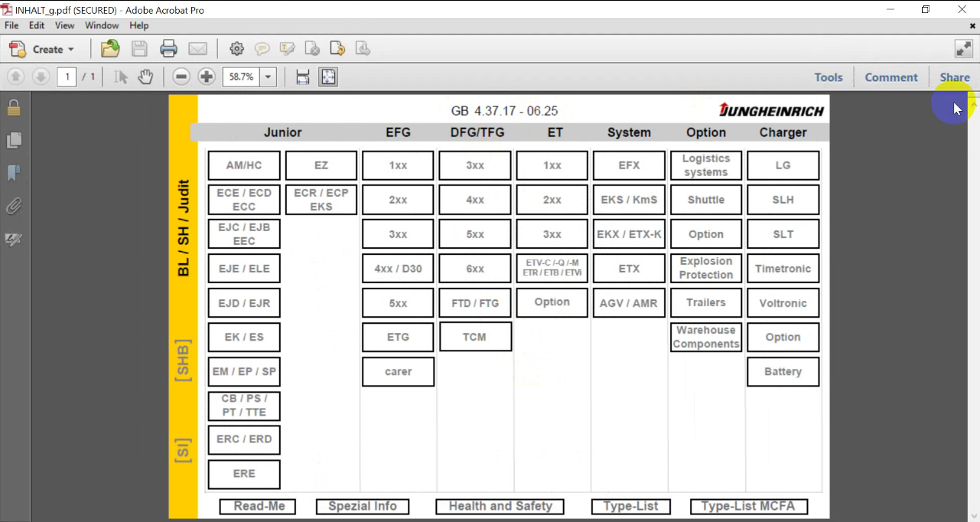980x522 pixels.
Task: Click the page number input field
Action: (67, 77)
